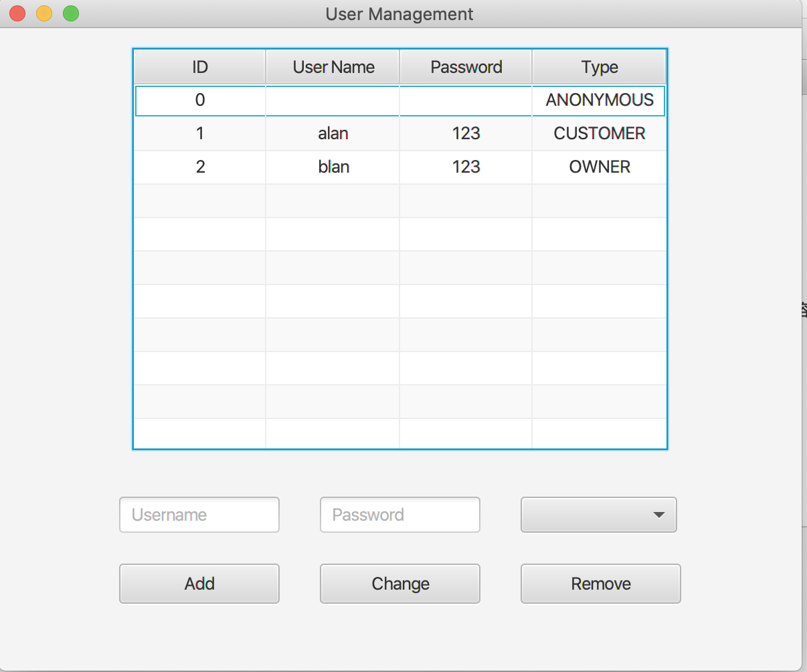Sort table by Type column header
Viewport: 807px width, 672px height.
599,67
